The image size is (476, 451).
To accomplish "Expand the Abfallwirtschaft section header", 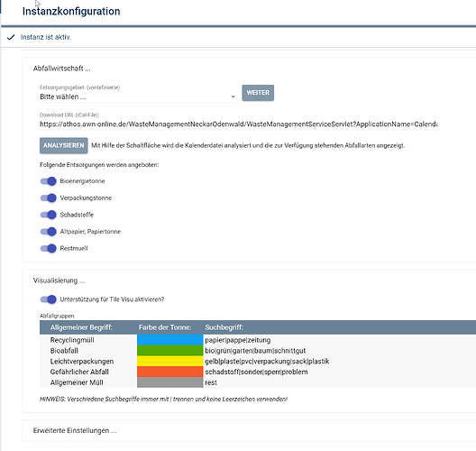I will pos(62,69).
